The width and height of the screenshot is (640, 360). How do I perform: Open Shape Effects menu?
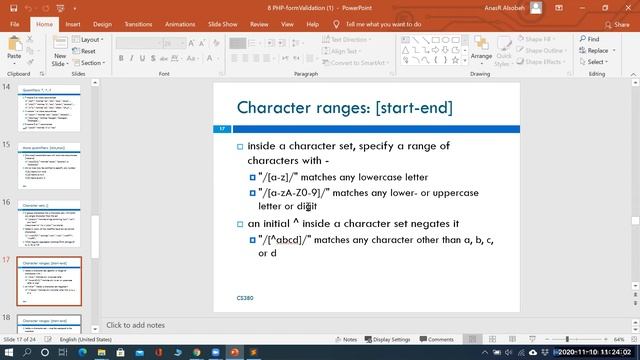pyautogui.click(x=542, y=62)
